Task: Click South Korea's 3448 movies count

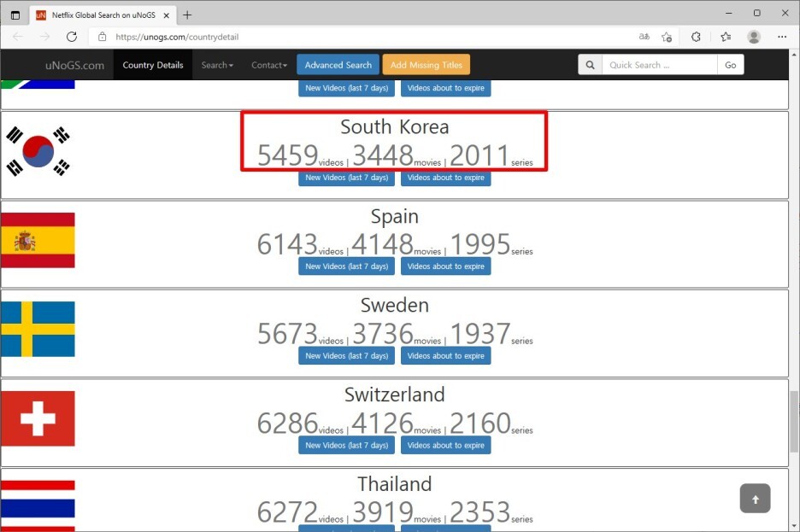Action: [x=383, y=155]
